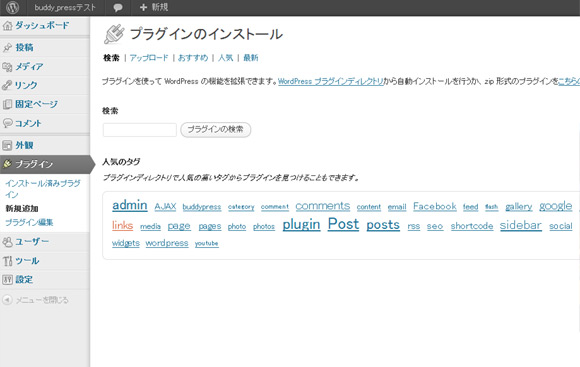The height and width of the screenshot is (367, 580).
Task: Click the email tag
Action: pyautogui.click(x=397, y=207)
